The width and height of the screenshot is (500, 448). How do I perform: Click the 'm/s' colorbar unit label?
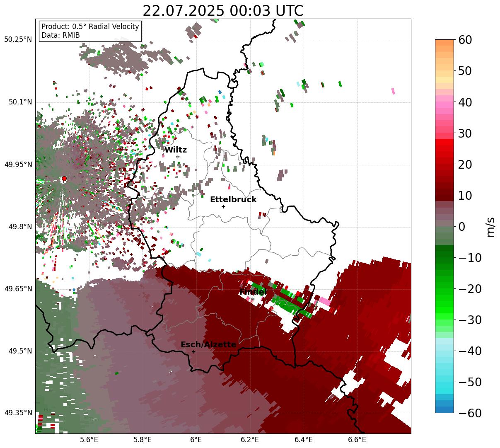(x=490, y=226)
